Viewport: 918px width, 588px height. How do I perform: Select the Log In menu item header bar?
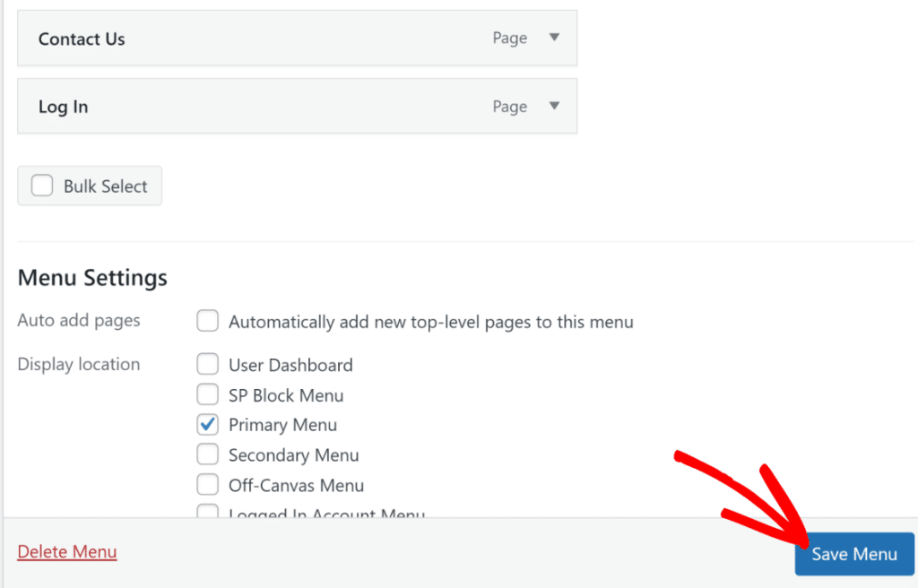click(269, 106)
